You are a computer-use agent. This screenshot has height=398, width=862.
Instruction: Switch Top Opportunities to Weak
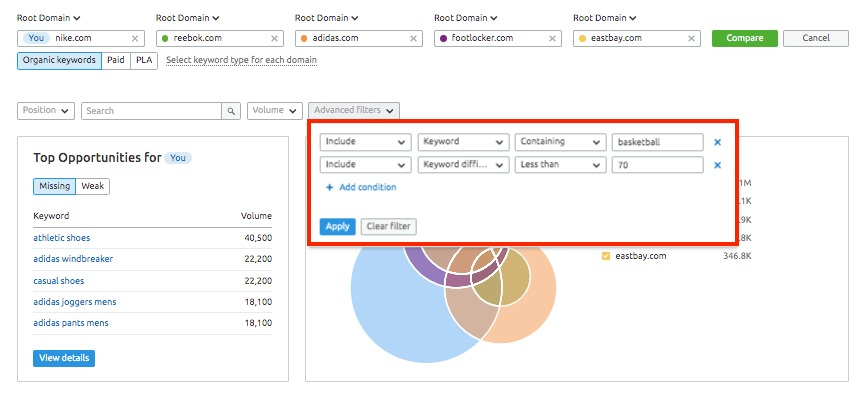[x=93, y=186]
